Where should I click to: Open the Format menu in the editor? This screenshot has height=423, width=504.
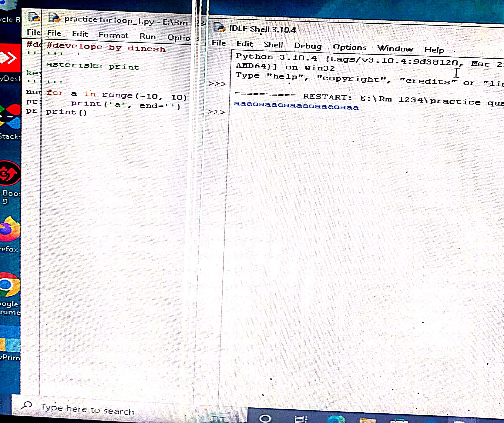114,35
